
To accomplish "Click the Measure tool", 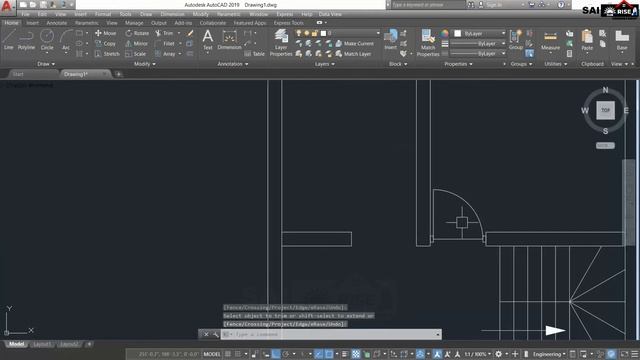I will 550,40.
